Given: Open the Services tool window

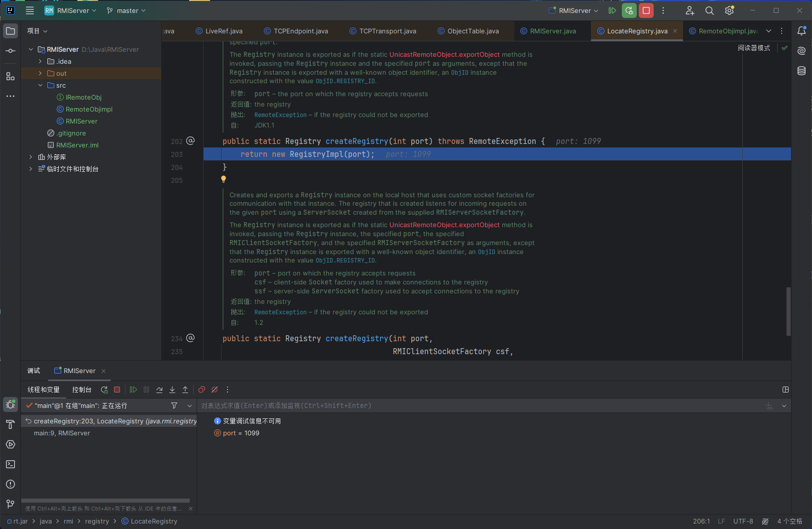Looking at the screenshot, I should pyautogui.click(x=10, y=444).
